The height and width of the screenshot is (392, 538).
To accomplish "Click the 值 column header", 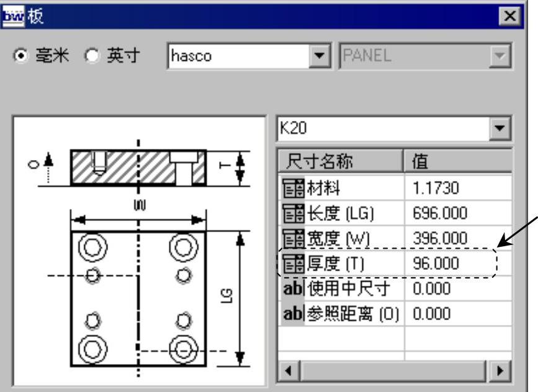I will (458, 161).
